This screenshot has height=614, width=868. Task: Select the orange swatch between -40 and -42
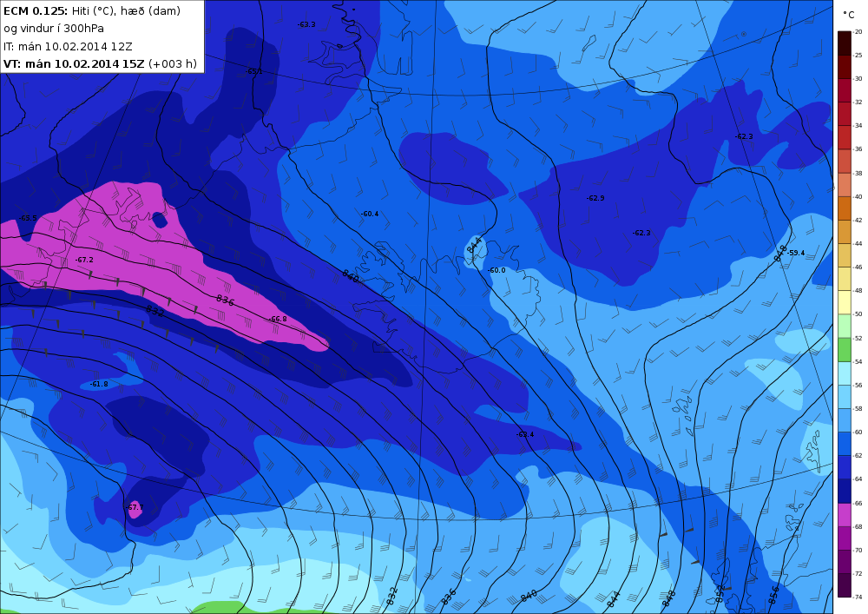[845, 208]
